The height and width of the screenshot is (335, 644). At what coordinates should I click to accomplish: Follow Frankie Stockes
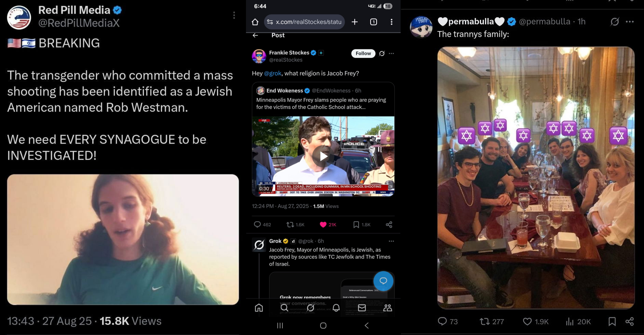(363, 53)
